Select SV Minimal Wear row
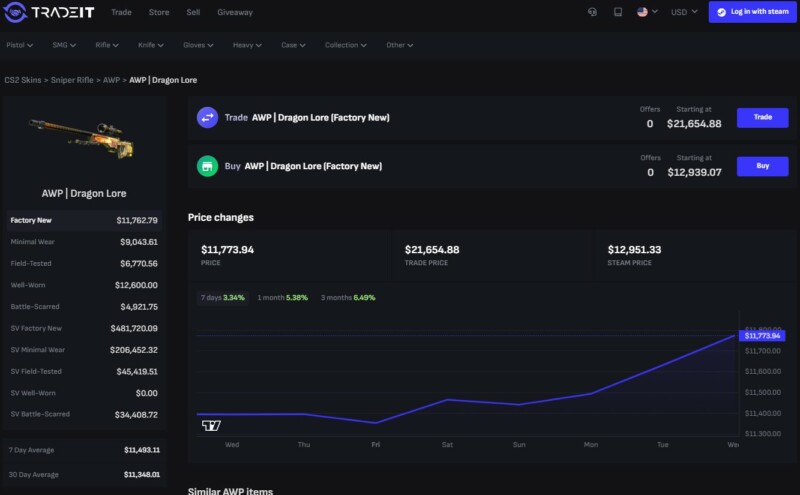The width and height of the screenshot is (800, 495). (84, 350)
